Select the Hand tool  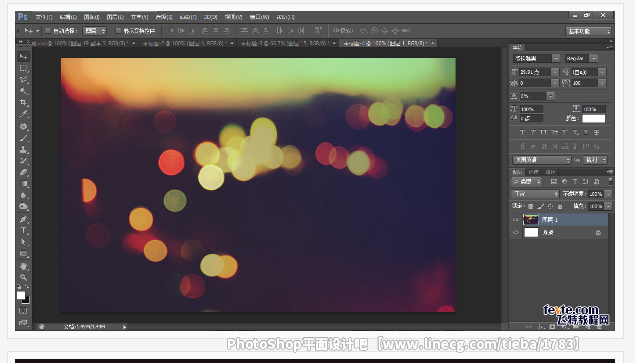(x=23, y=266)
